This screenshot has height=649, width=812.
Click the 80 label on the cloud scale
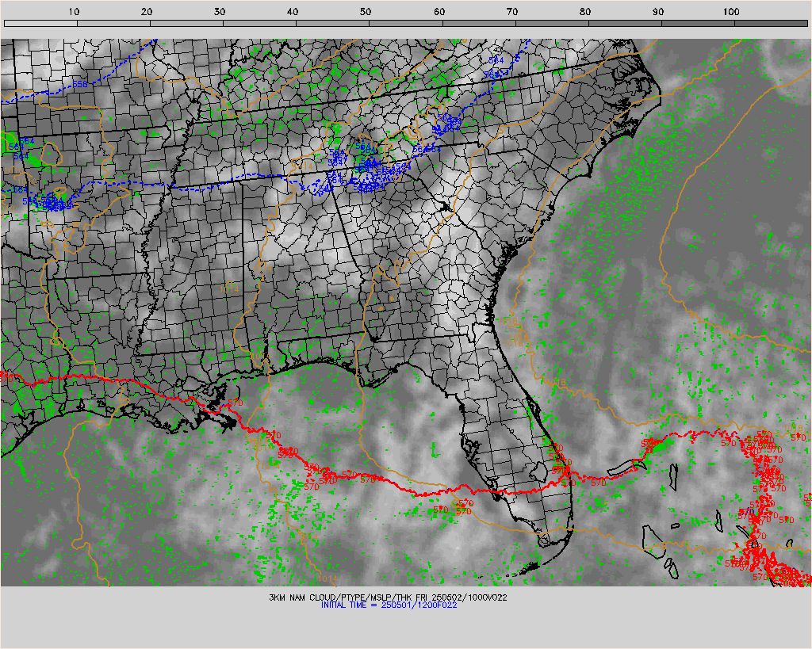[585, 11]
